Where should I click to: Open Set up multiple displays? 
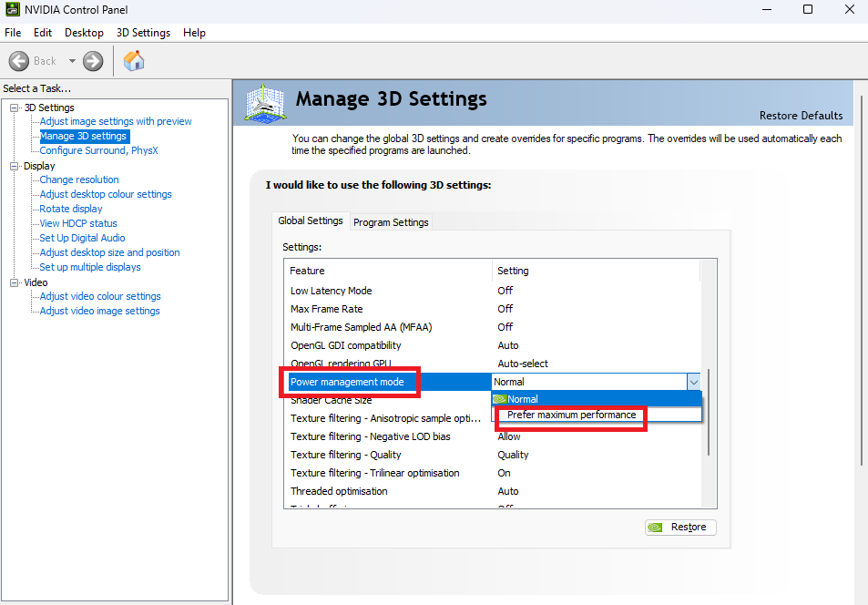90,267
